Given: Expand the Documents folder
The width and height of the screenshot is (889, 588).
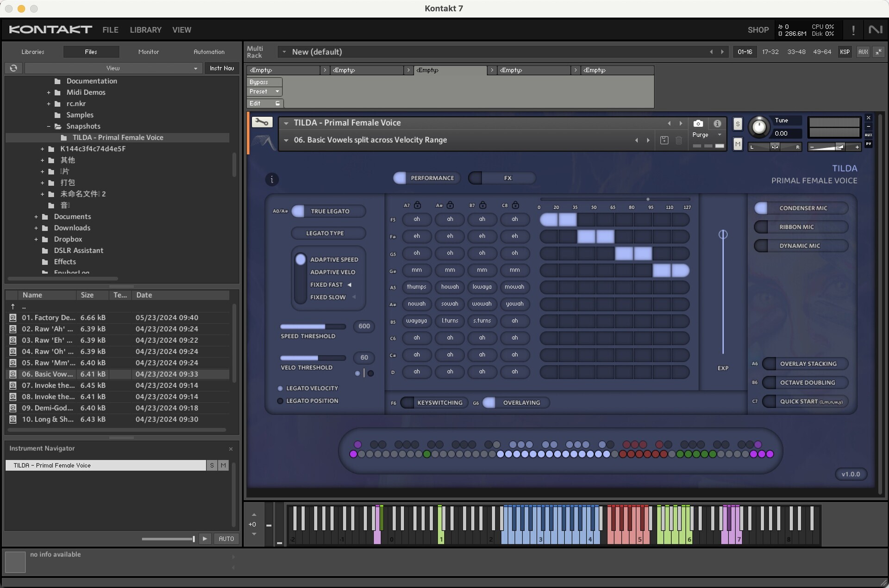Looking at the screenshot, I should tap(36, 217).
